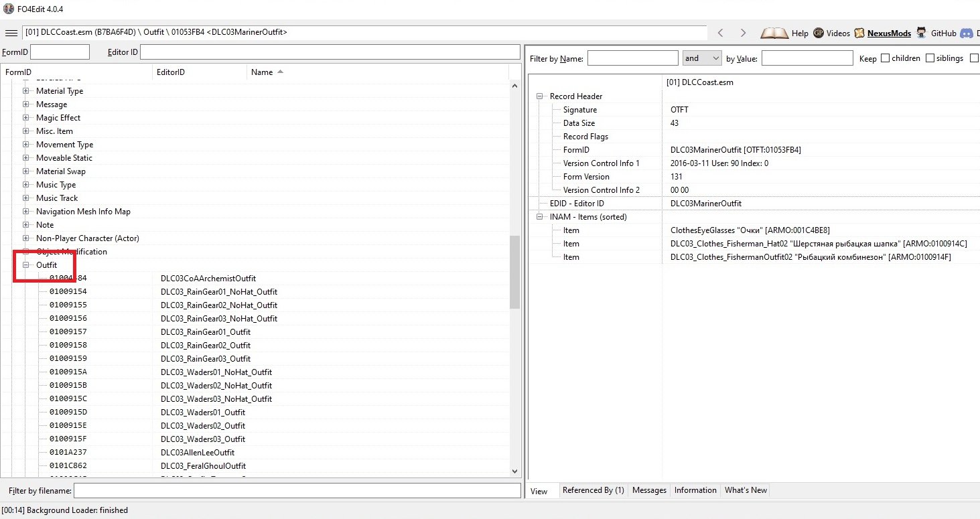This screenshot has height=519, width=980.
Task: Enable the Keep siblings checkbox
Action: pyautogui.click(x=930, y=58)
